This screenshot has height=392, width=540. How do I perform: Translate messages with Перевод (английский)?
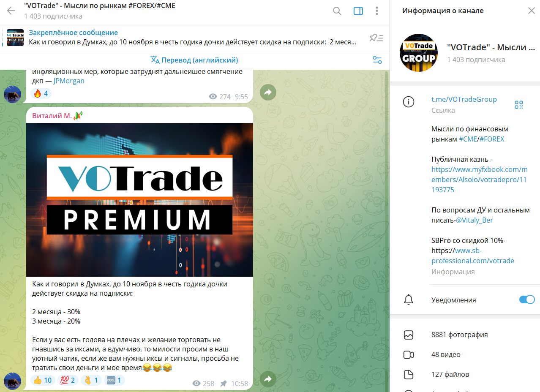tap(194, 60)
